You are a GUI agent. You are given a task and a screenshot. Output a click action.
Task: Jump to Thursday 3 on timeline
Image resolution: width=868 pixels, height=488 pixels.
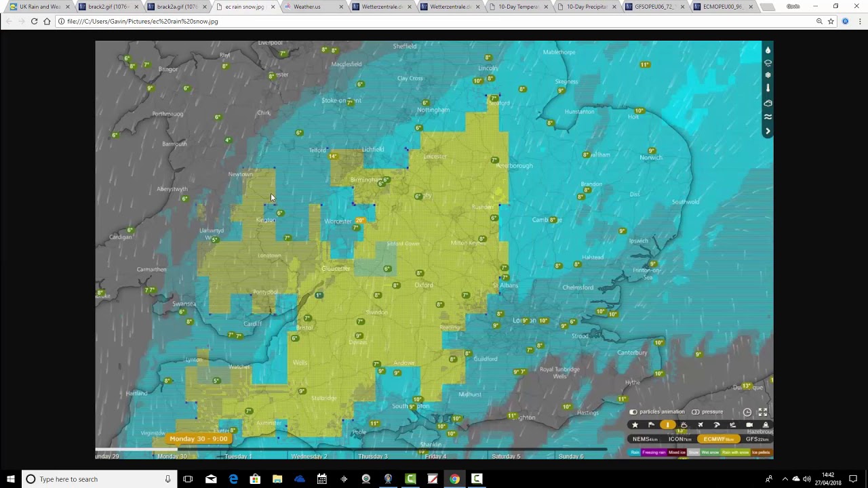pos(373,457)
